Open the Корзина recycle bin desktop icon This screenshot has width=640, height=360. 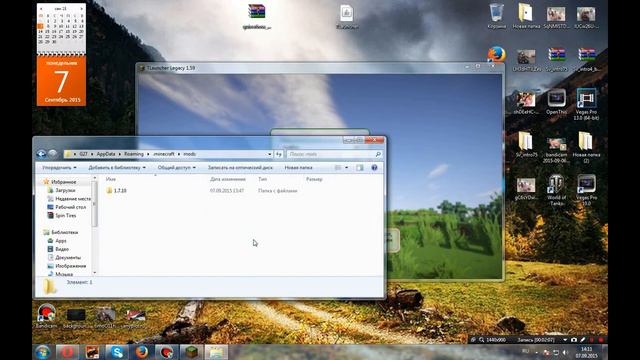pyautogui.click(x=496, y=16)
